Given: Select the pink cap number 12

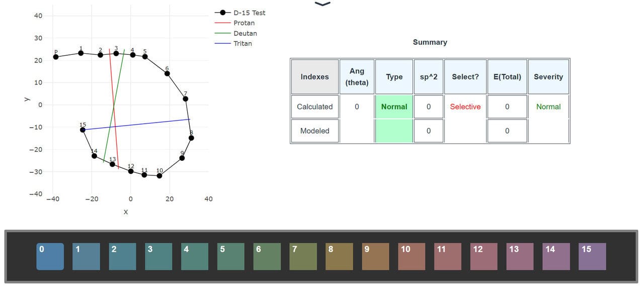Looking at the screenshot, I should point(484,256).
